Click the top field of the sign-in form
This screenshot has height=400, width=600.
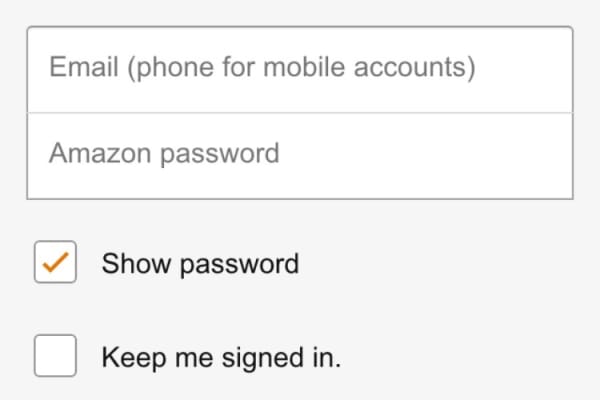click(300, 69)
